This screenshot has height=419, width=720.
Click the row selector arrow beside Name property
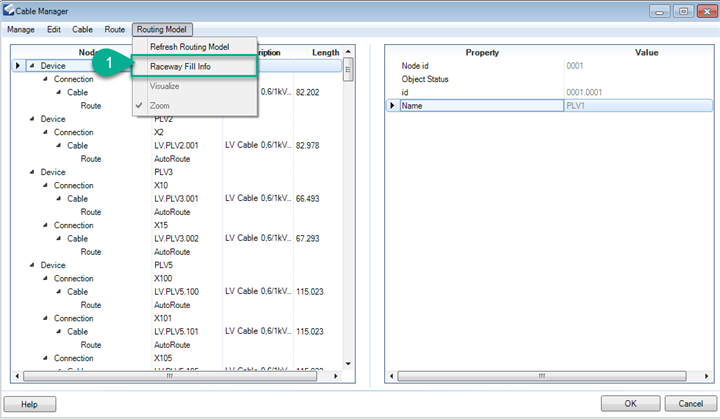(392, 106)
